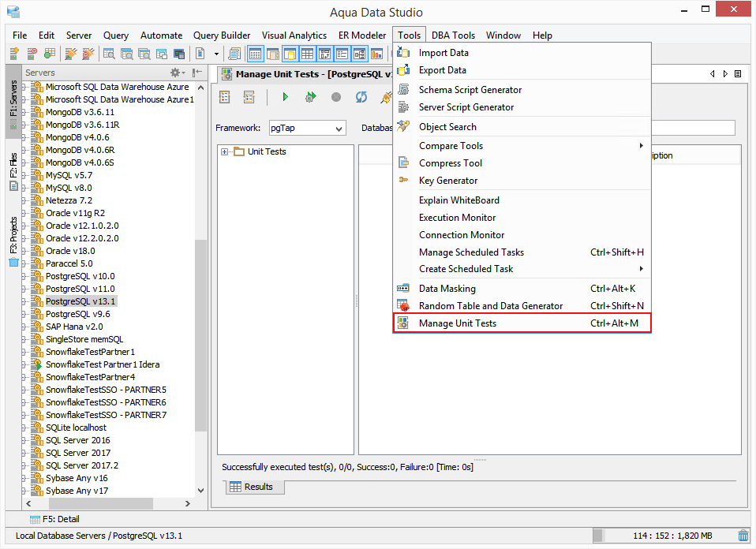Open the arrow dropdown beside the document icon

[x=216, y=54]
